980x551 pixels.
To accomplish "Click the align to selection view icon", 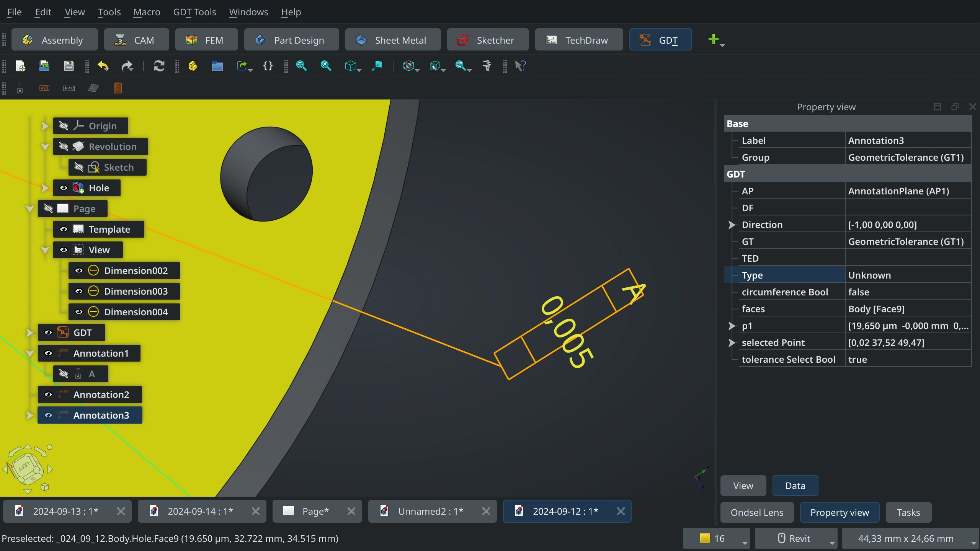I will 377,66.
